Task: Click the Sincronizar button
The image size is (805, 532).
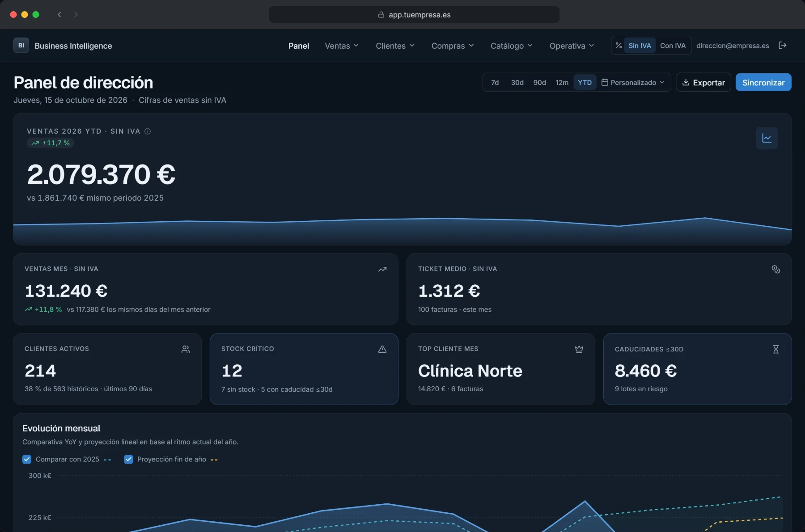Action: tap(763, 82)
